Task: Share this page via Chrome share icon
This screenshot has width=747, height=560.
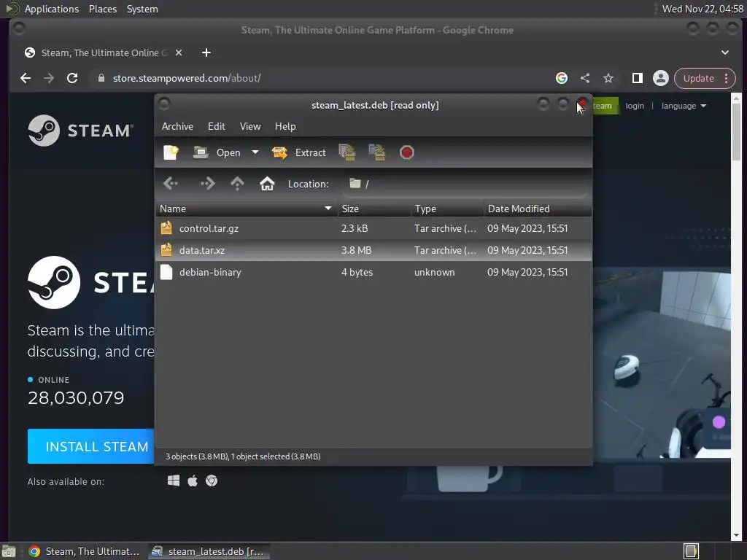Action: tap(585, 78)
